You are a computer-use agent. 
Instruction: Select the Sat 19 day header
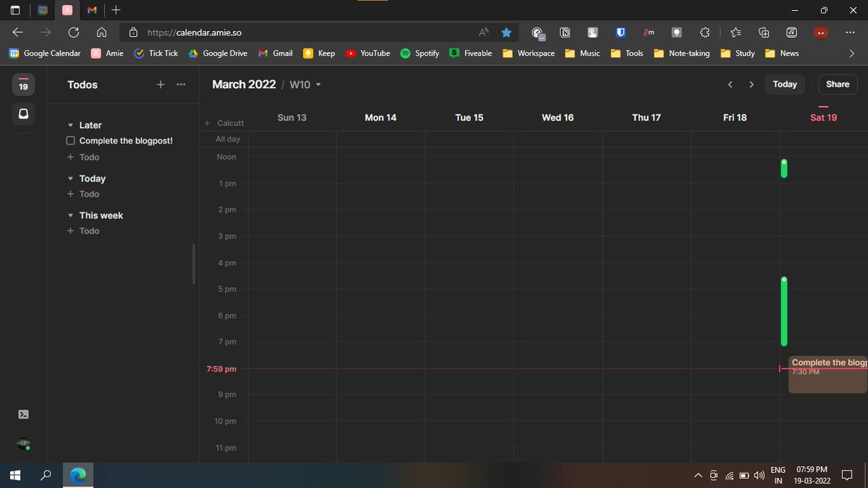pos(823,117)
